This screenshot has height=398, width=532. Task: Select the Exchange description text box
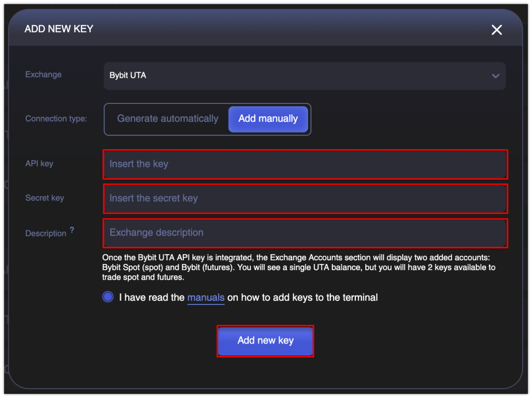[x=305, y=233]
